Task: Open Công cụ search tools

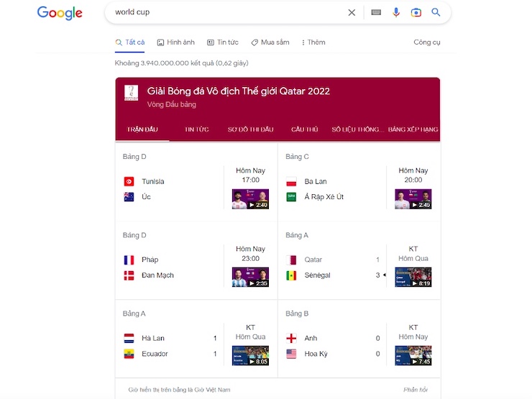Action: [426, 42]
